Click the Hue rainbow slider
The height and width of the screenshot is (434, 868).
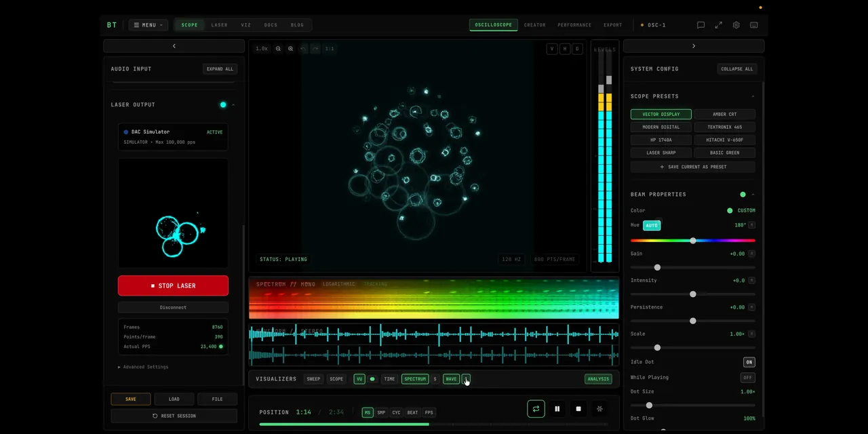click(x=692, y=241)
